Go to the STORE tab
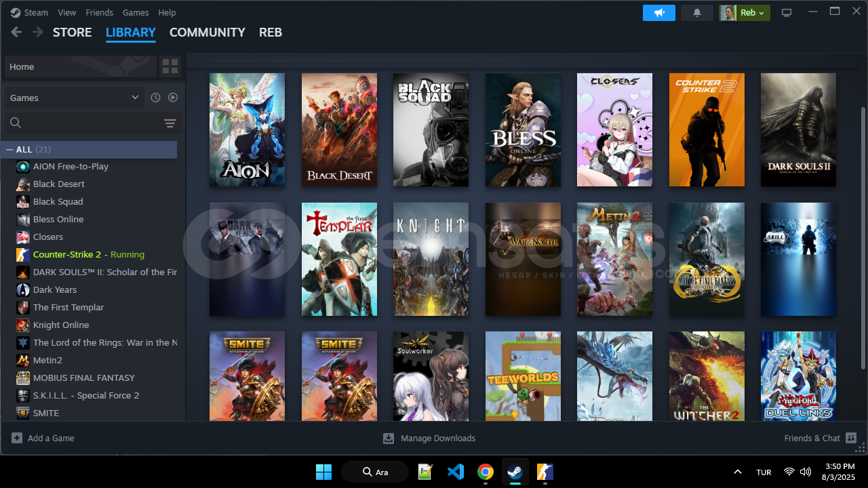Screen dimensions: 868x488 73,32
